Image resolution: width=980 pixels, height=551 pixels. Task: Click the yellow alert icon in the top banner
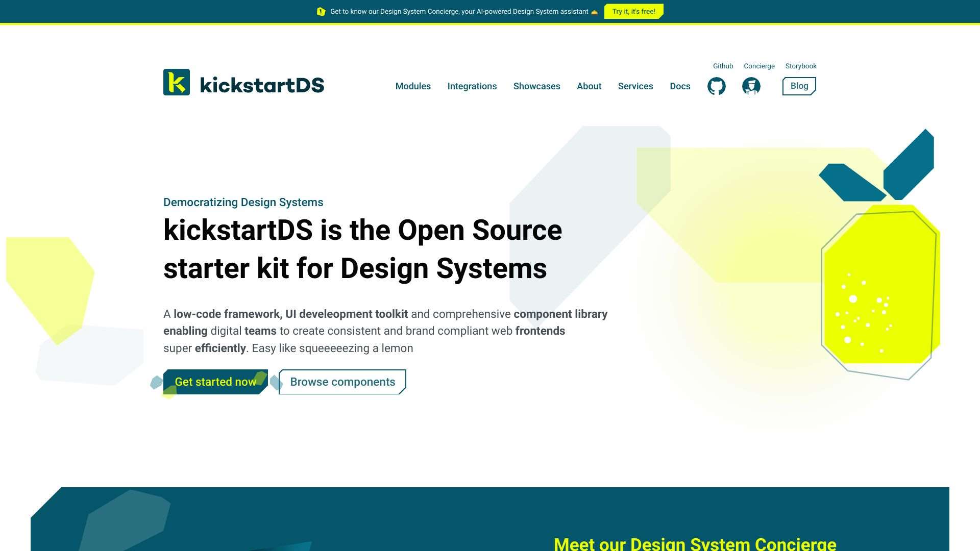click(321, 11)
